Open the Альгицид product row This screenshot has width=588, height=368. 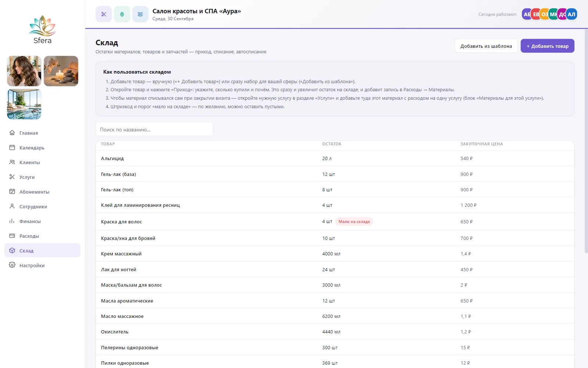tap(335, 159)
